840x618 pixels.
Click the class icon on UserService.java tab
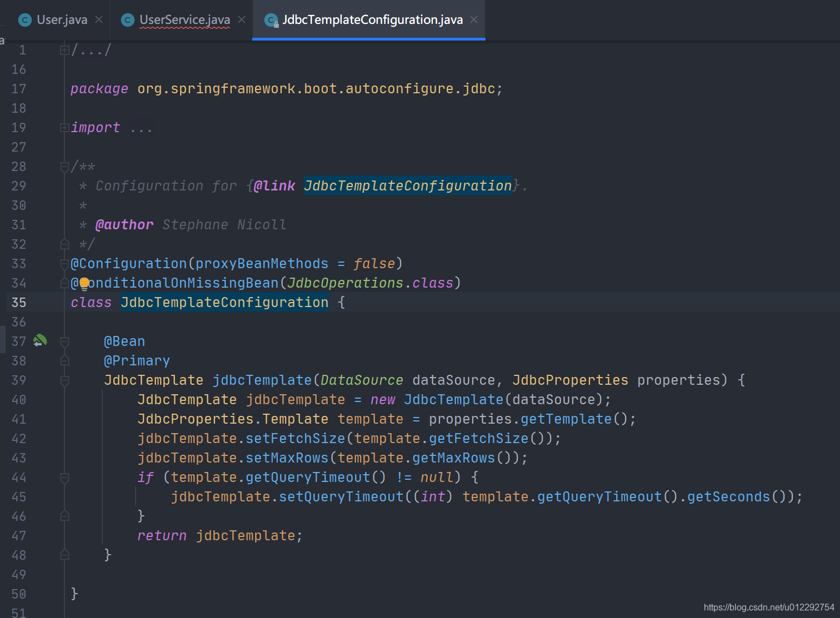pyautogui.click(x=128, y=20)
